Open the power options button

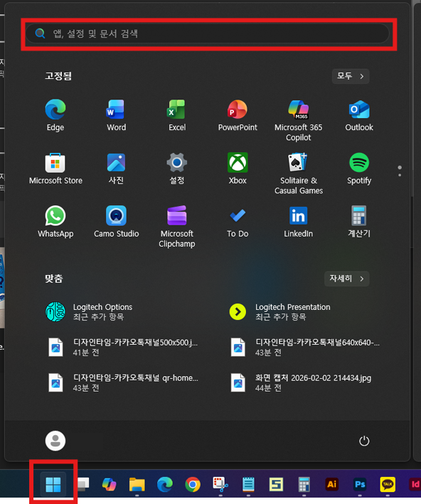pyautogui.click(x=364, y=441)
